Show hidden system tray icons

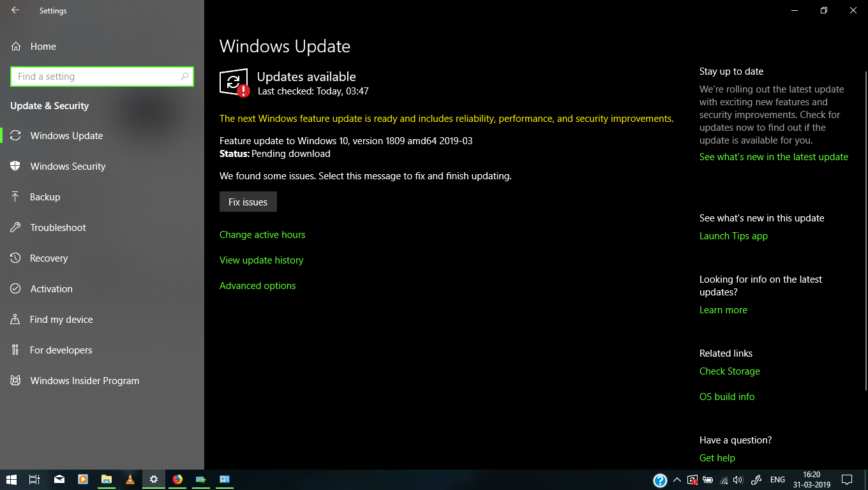coord(677,480)
